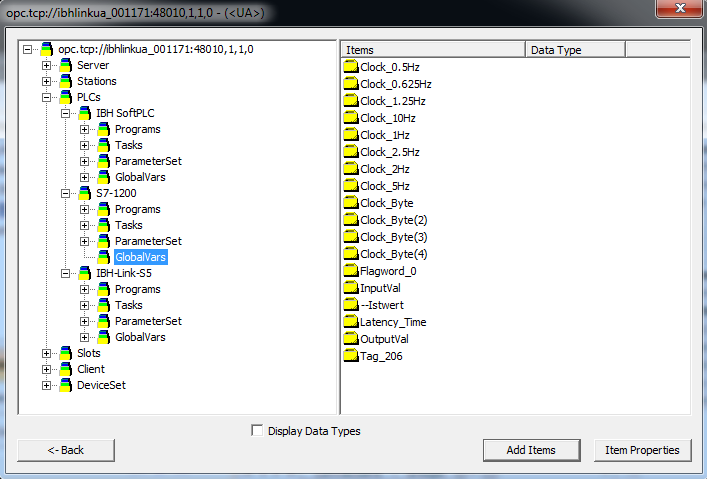Open Item Properties button
This screenshot has height=479, width=707.
tap(641, 450)
